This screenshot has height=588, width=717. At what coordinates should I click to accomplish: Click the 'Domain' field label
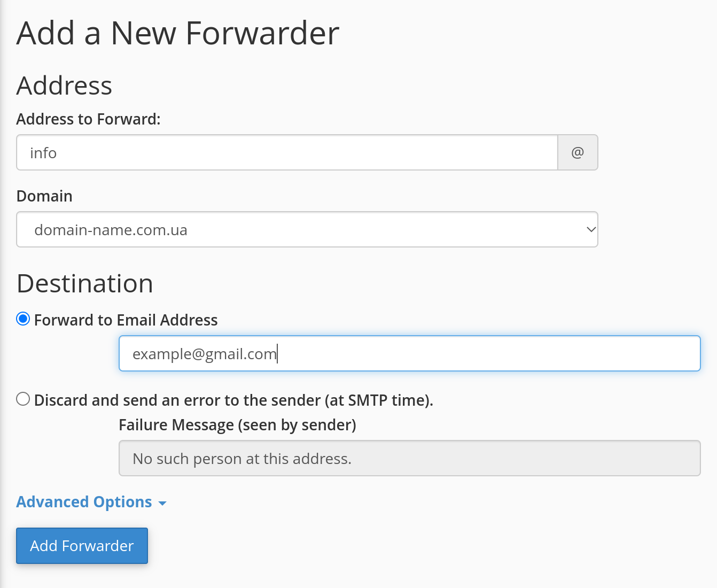click(44, 196)
